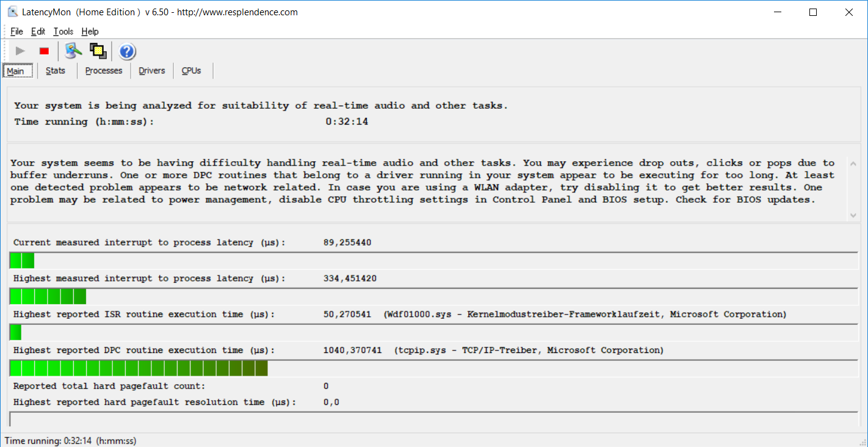This screenshot has width=868, height=447.
Task: Open the Tools menu
Action: point(63,31)
